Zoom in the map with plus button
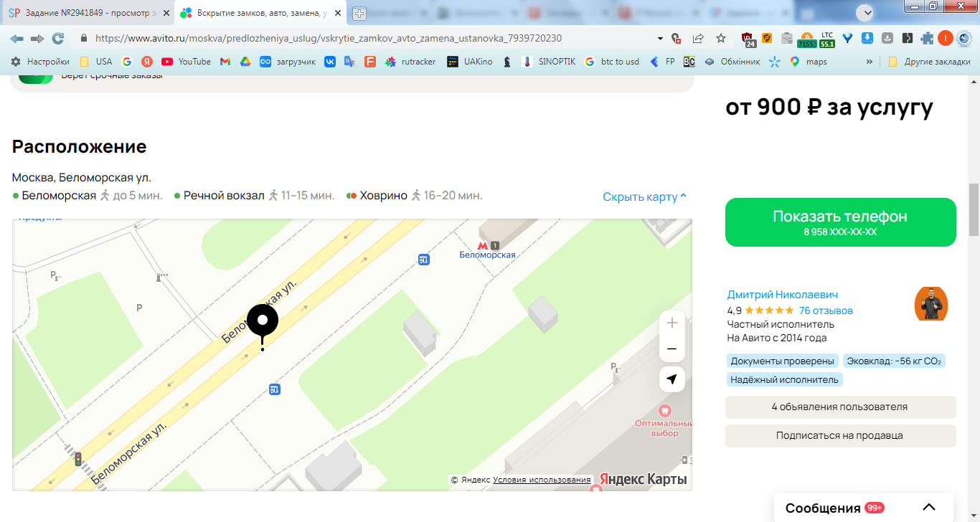This screenshot has width=980, height=522. coord(672,323)
